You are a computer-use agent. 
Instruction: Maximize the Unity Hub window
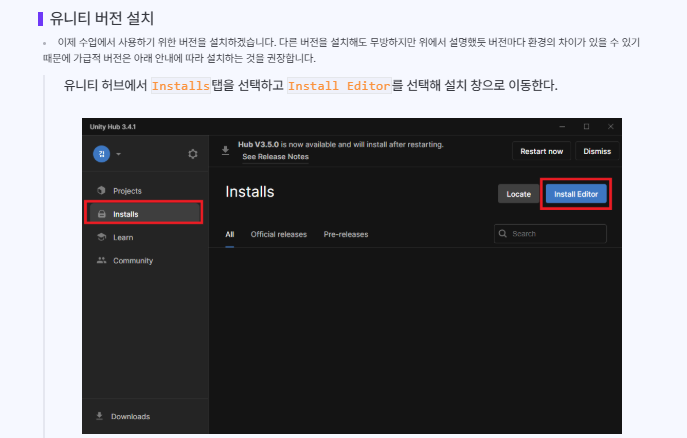pyautogui.click(x=586, y=127)
